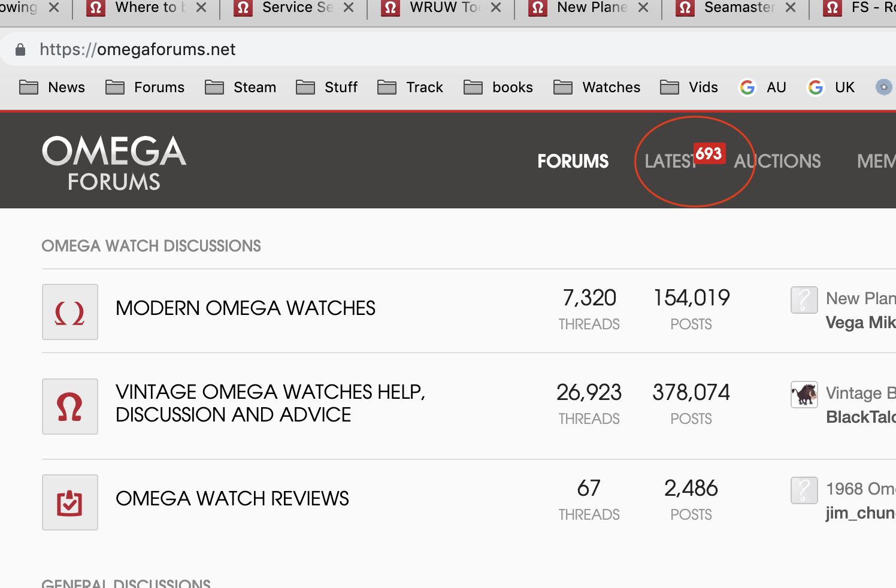Click the padlock icon in address bar

(20, 49)
